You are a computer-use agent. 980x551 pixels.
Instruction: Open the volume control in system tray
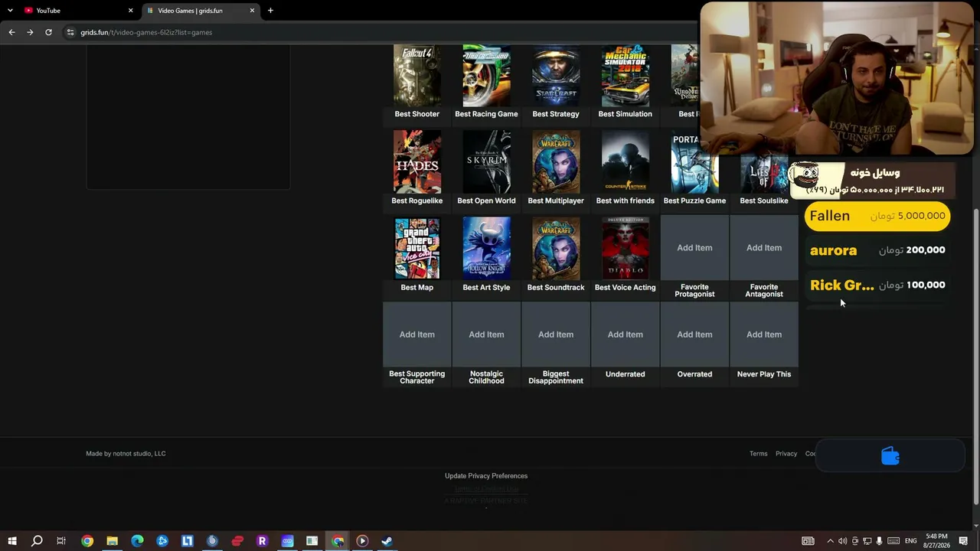point(842,541)
